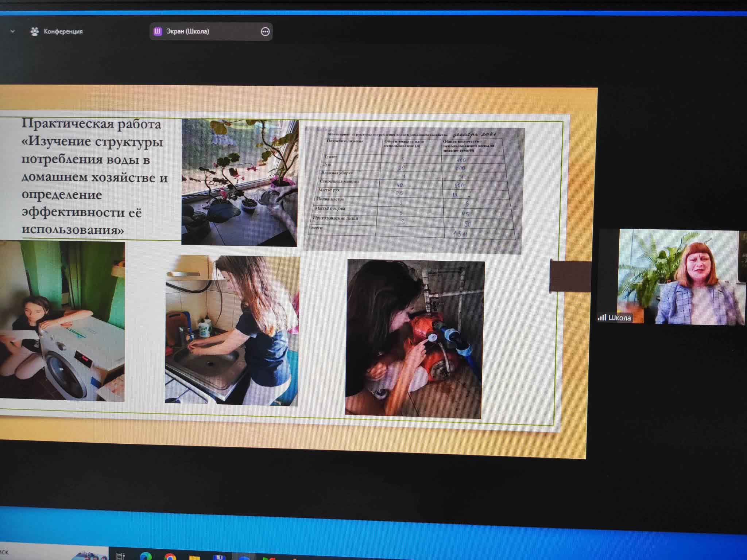
Task: Click the brown rectangle on slide edge
Action: point(570,276)
